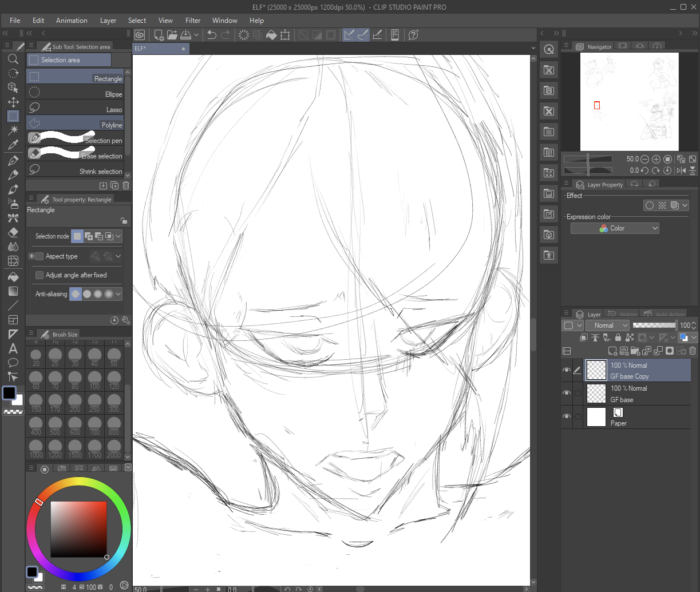The image size is (700, 592).
Task: Select the Gradient tool
Action: coord(13,291)
